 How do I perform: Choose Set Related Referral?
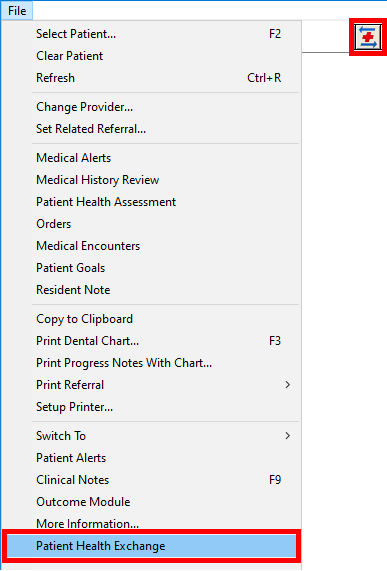pyautogui.click(x=151, y=129)
